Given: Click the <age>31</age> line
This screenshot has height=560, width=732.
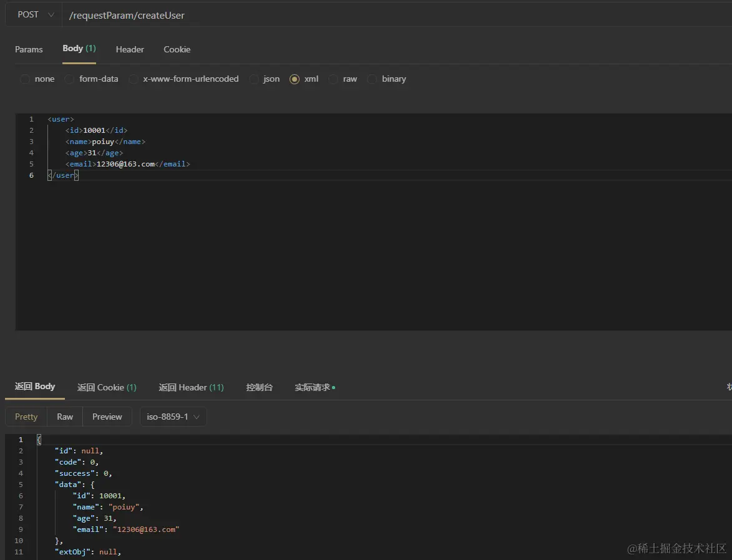Looking at the screenshot, I should tap(94, 153).
